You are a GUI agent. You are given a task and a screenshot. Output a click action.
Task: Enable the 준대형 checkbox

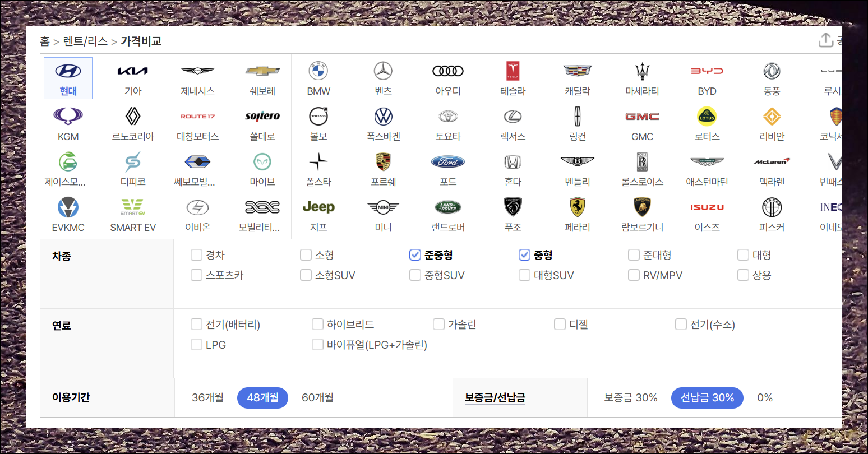point(634,255)
